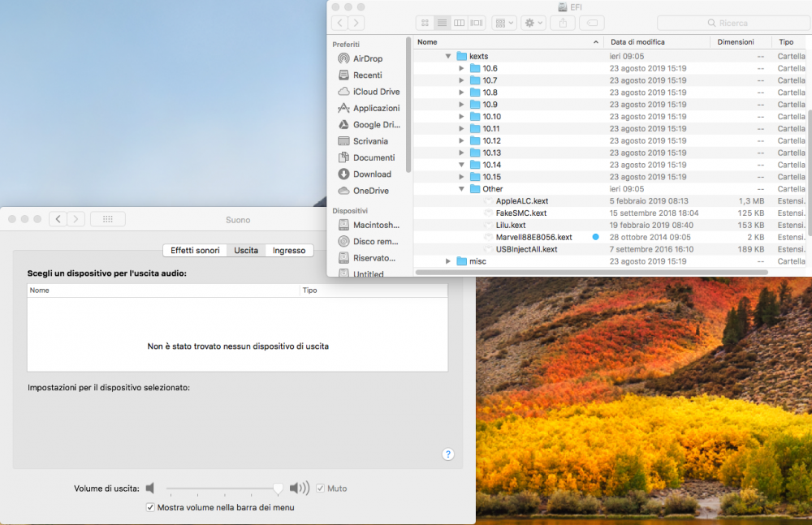Open the Finder action gear menu
This screenshot has width=812, height=525.
point(533,23)
